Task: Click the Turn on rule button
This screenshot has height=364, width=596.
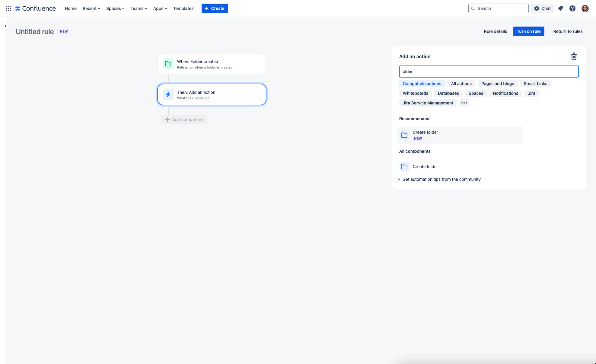Action: pos(528,31)
